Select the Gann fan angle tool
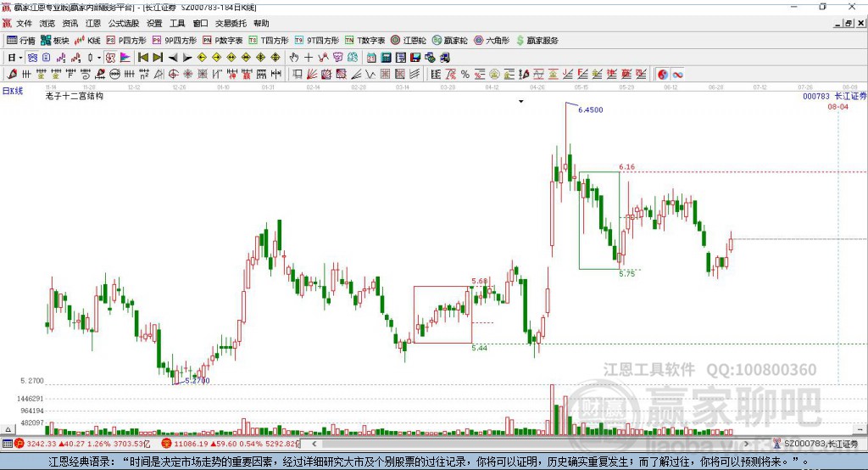This screenshot has width=868, height=470. point(312,75)
